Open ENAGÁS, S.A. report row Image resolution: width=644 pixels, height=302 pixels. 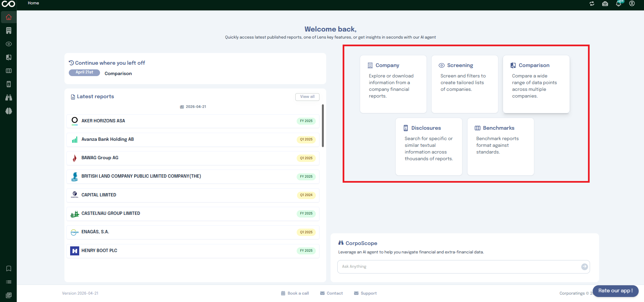click(x=193, y=232)
